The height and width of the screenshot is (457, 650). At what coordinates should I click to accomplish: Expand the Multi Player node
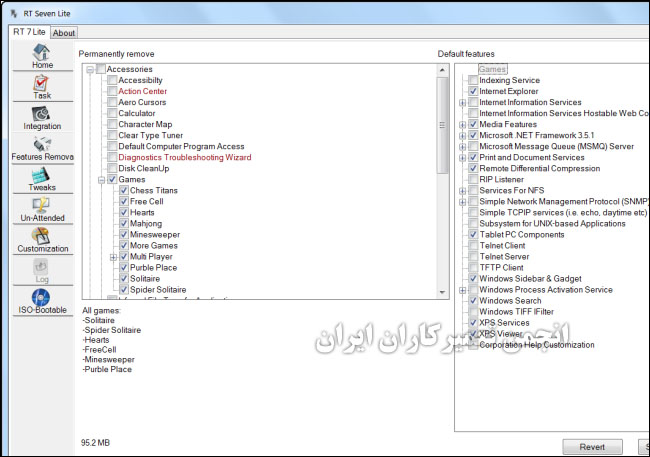[x=113, y=257]
